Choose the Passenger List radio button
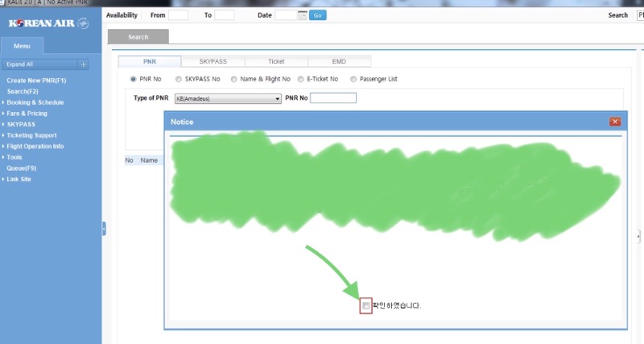This screenshot has height=344, width=644. [352, 79]
